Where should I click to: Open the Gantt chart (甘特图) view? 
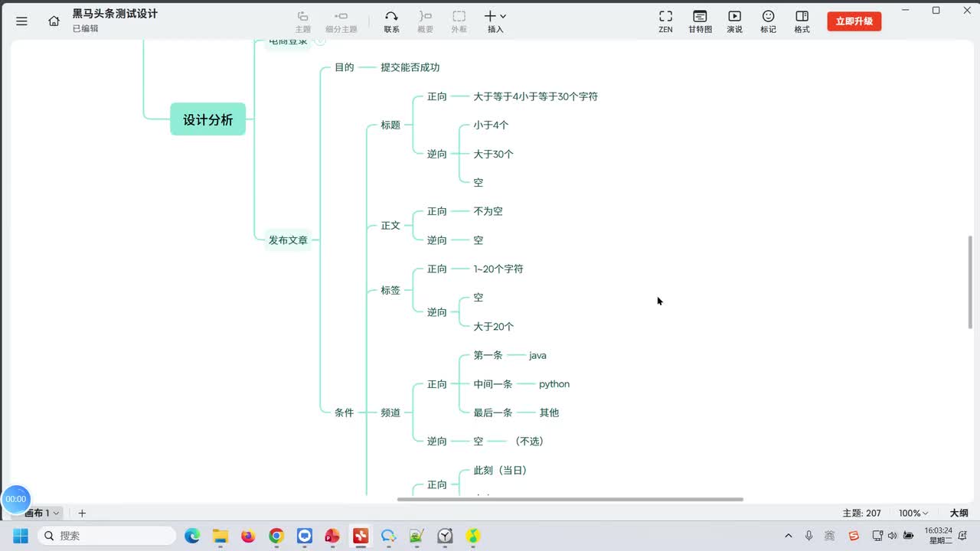coord(700,21)
